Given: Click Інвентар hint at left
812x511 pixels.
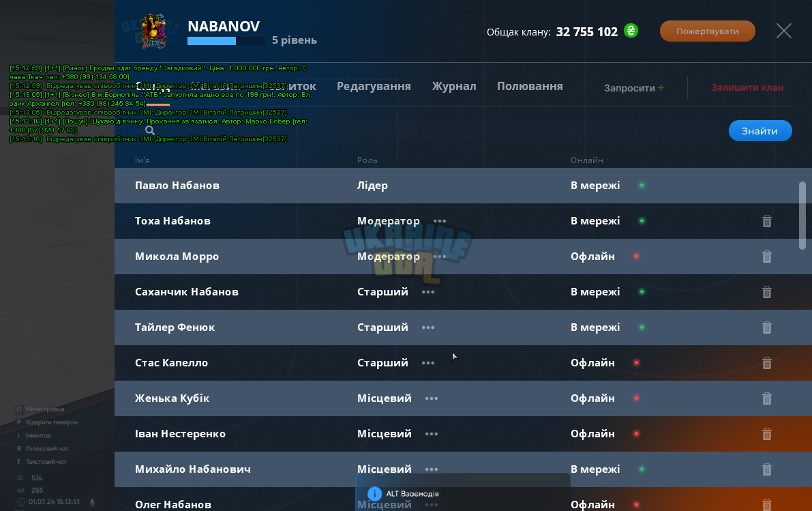Looking at the screenshot, I should pyautogui.click(x=38, y=435).
